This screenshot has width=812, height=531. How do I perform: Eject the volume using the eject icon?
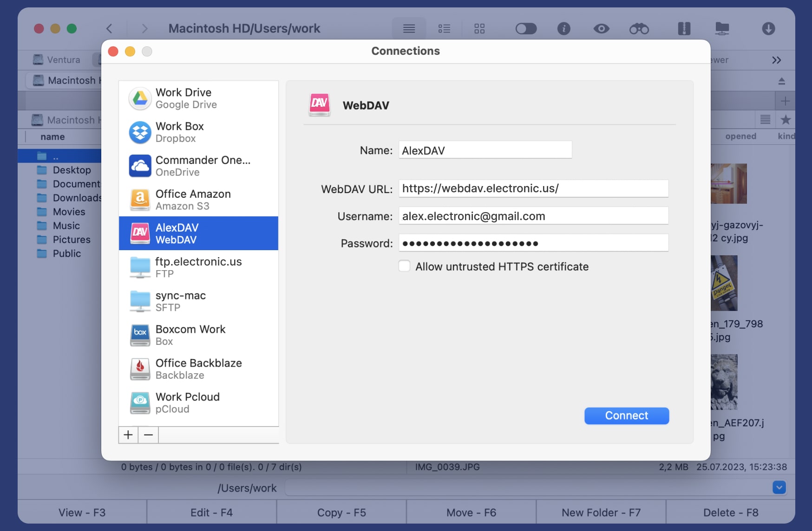click(x=782, y=80)
